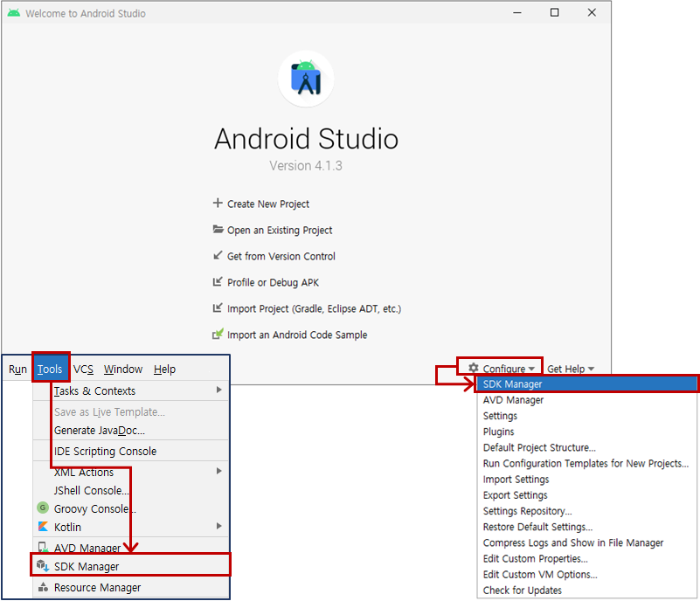
Task: Choose Edit Custom Properties... entry
Action: tap(586, 558)
